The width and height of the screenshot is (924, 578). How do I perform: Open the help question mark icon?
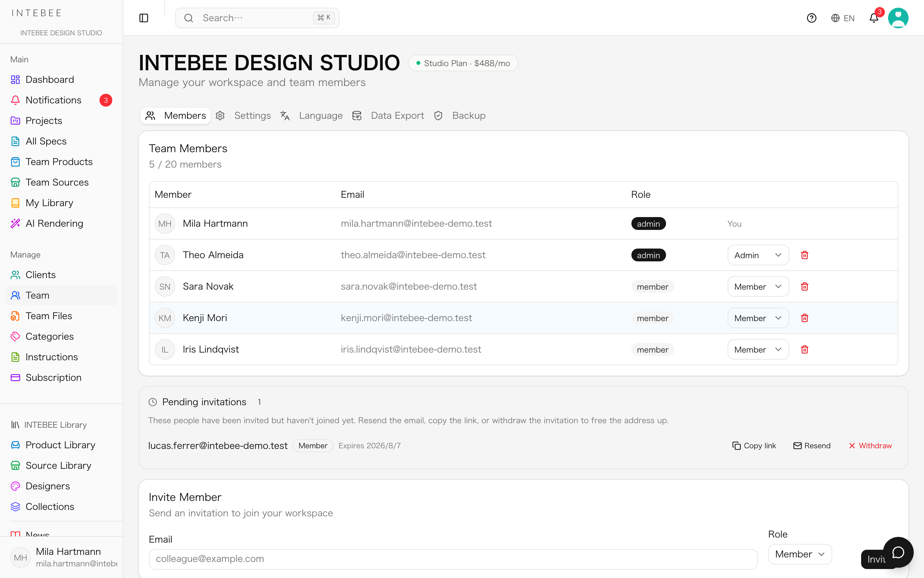[811, 18]
